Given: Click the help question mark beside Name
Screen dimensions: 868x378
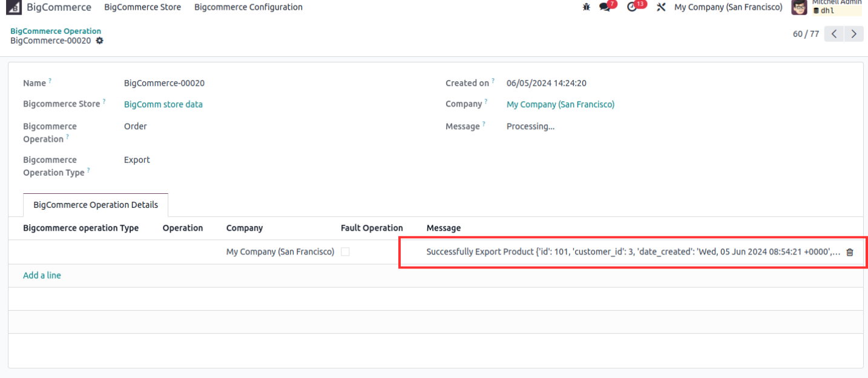Looking at the screenshot, I should [x=50, y=81].
